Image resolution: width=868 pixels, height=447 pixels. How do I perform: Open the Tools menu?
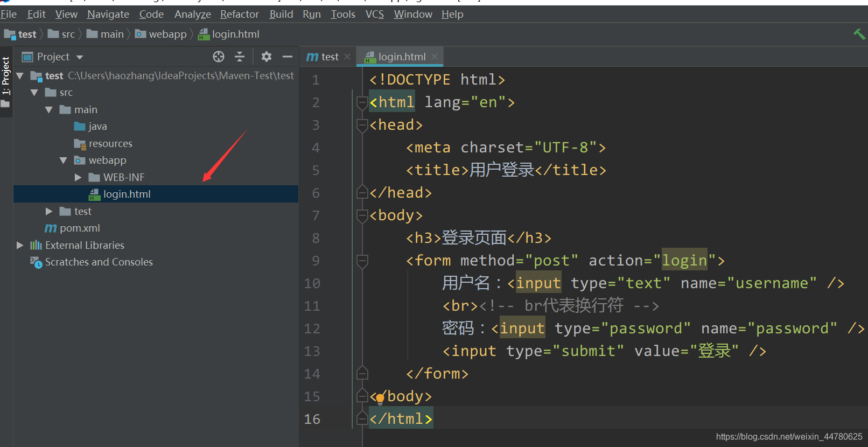(343, 14)
